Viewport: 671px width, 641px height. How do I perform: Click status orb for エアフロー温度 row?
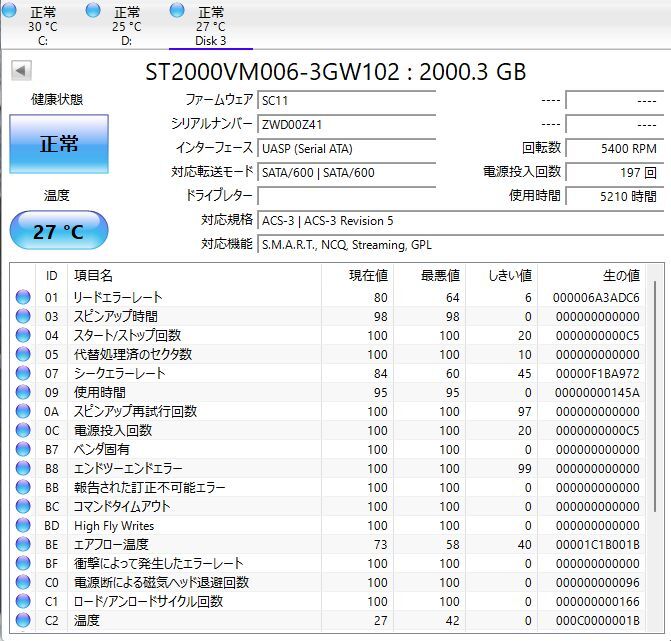23,544
